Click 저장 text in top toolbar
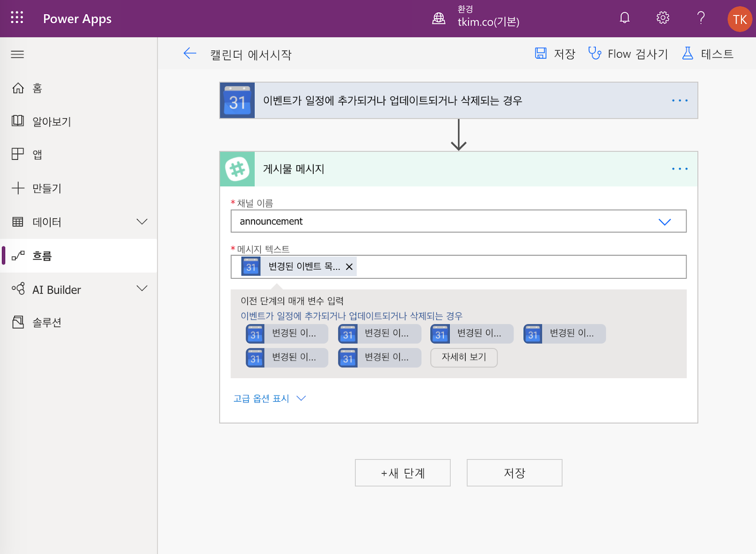Screen dimensions: 756x554 click(x=564, y=54)
